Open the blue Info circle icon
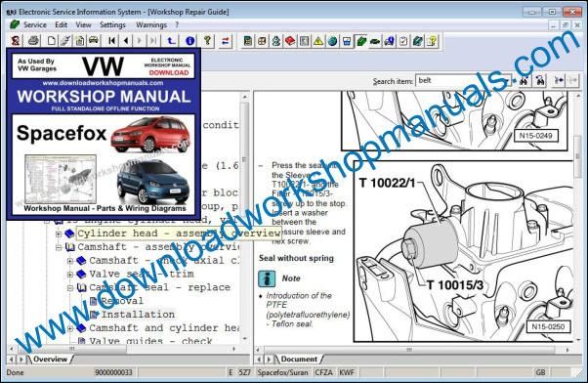The width and height of the screenshot is (588, 383). (x=190, y=40)
